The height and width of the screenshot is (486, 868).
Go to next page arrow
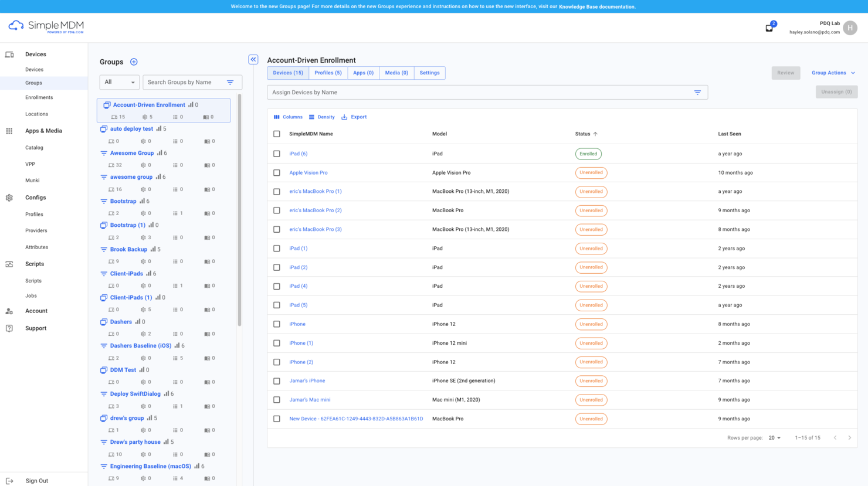849,438
